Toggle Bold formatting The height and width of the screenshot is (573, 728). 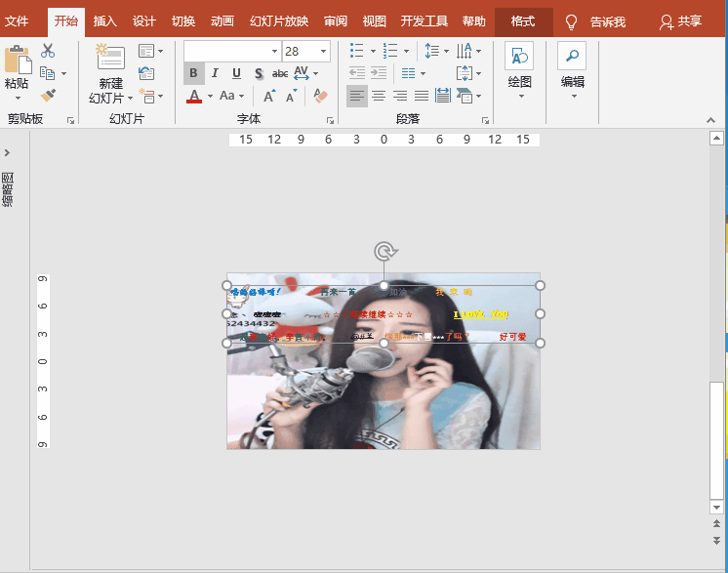point(193,73)
